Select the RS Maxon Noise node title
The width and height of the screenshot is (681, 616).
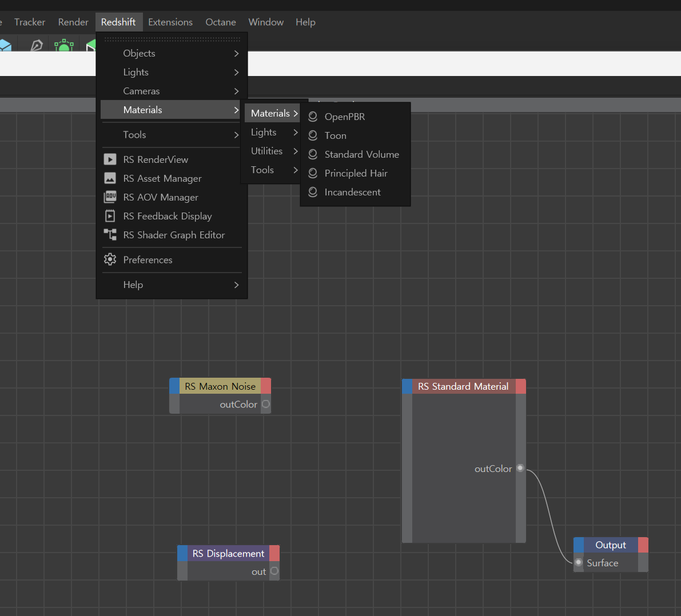tap(220, 386)
